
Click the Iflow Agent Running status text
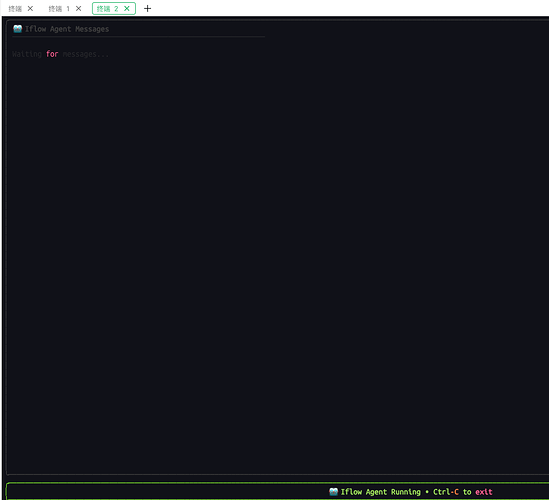(381, 492)
